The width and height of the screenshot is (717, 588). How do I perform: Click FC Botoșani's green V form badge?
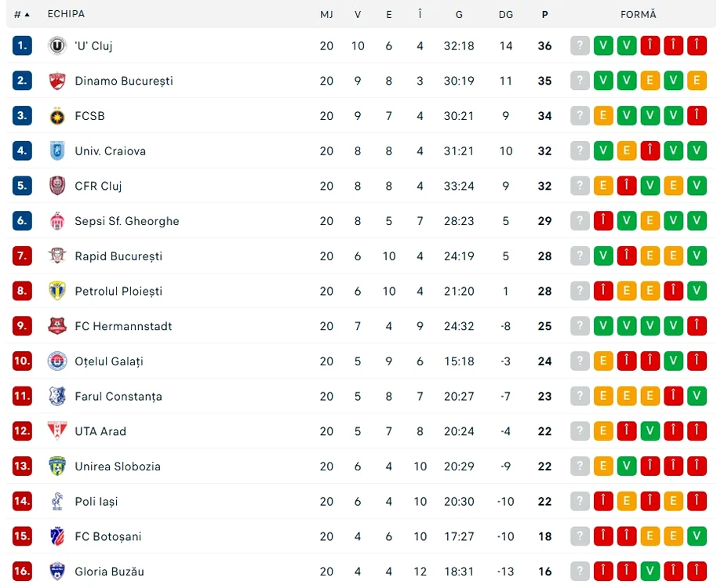[x=697, y=536]
